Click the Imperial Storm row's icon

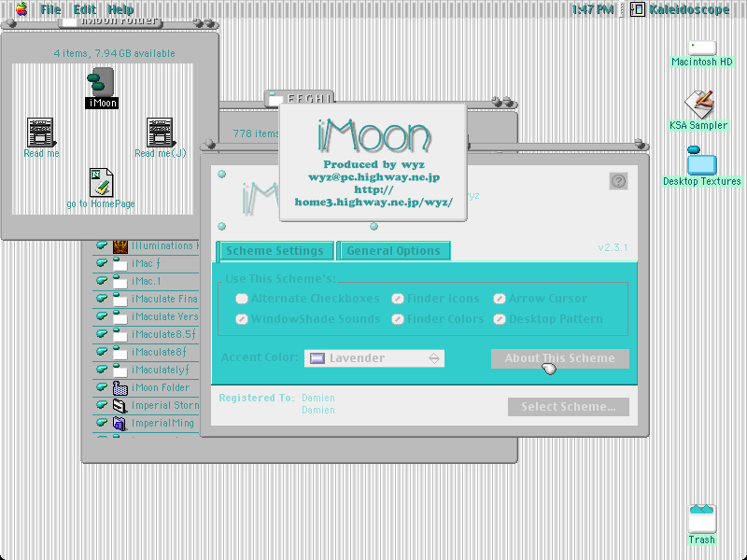coord(120,405)
